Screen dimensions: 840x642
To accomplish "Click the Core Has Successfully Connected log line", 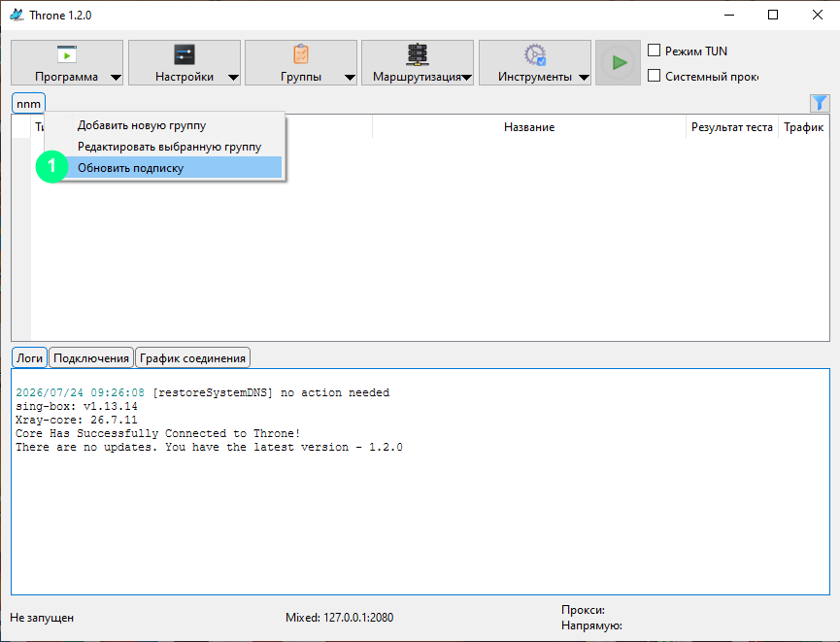I will [x=158, y=433].
